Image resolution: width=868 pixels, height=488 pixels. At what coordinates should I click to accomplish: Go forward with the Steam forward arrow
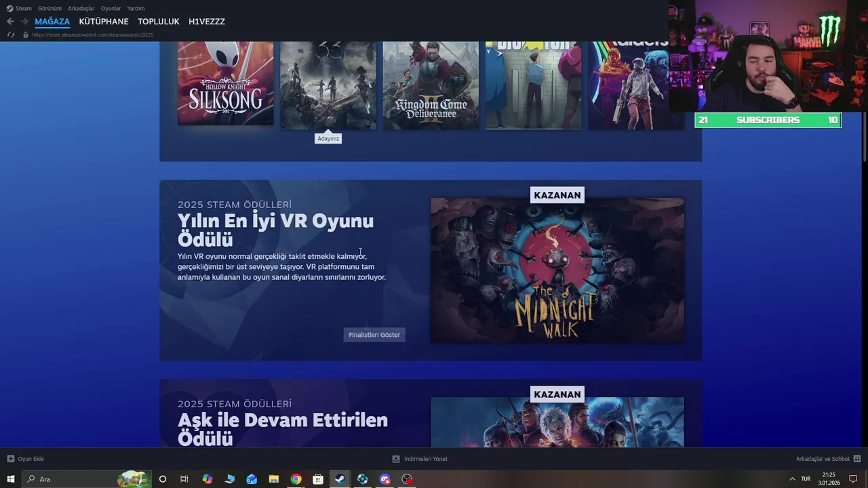pyautogui.click(x=24, y=22)
